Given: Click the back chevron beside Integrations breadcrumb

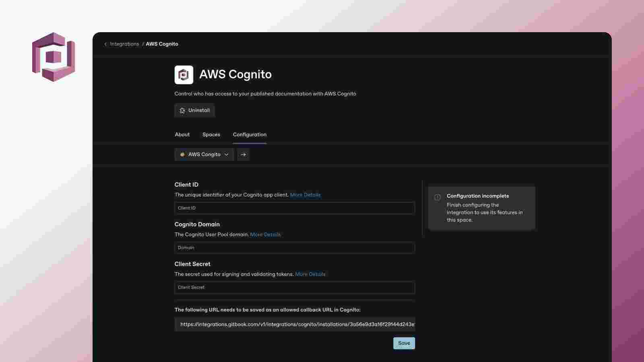Looking at the screenshot, I should coord(105,44).
